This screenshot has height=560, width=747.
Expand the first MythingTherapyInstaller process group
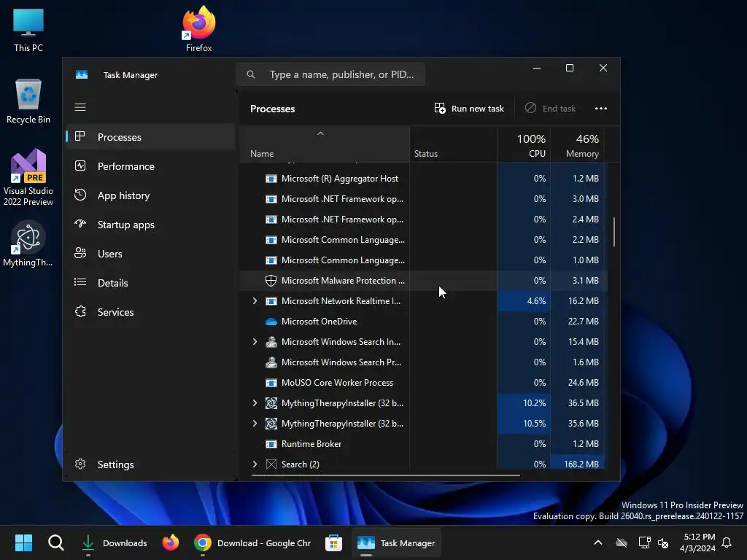click(x=255, y=402)
